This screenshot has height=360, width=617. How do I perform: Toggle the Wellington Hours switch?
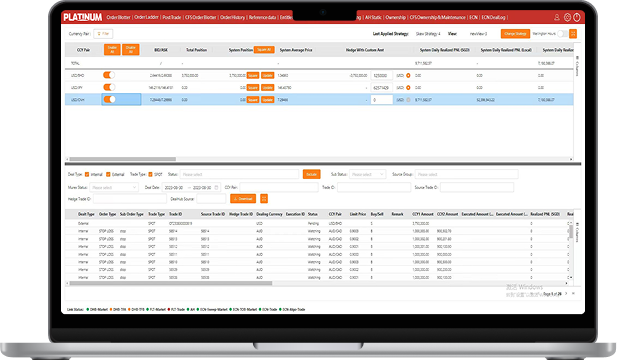563,34
